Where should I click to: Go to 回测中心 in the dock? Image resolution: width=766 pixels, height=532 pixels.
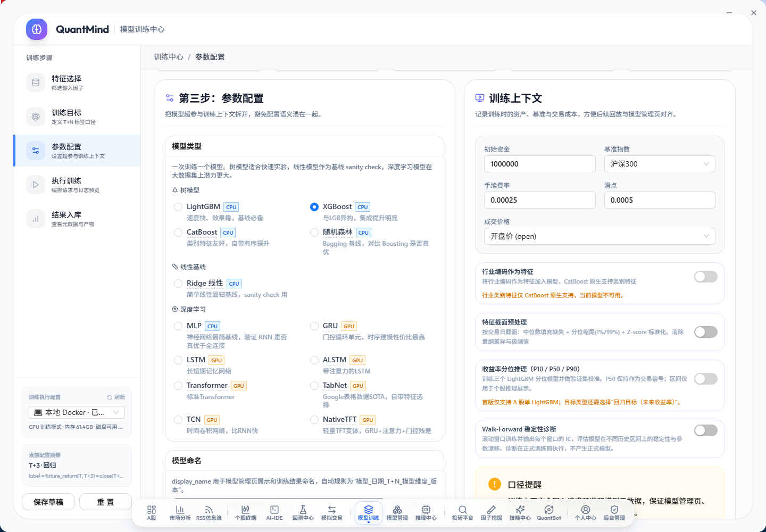tap(303, 513)
